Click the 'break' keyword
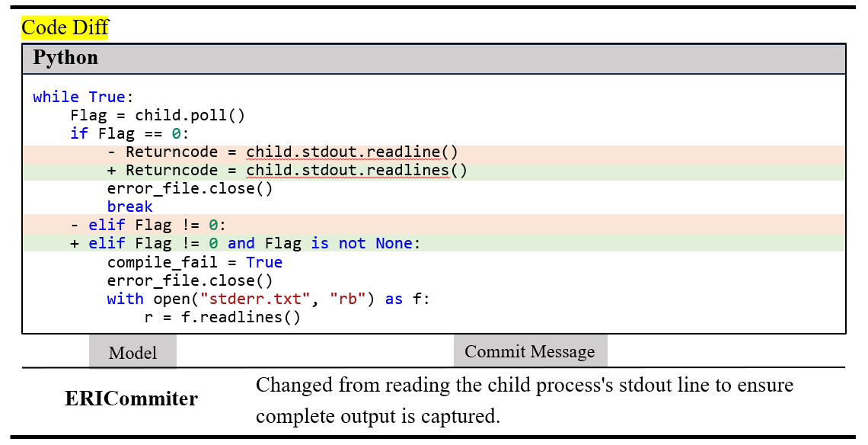 pyautogui.click(x=129, y=206)
